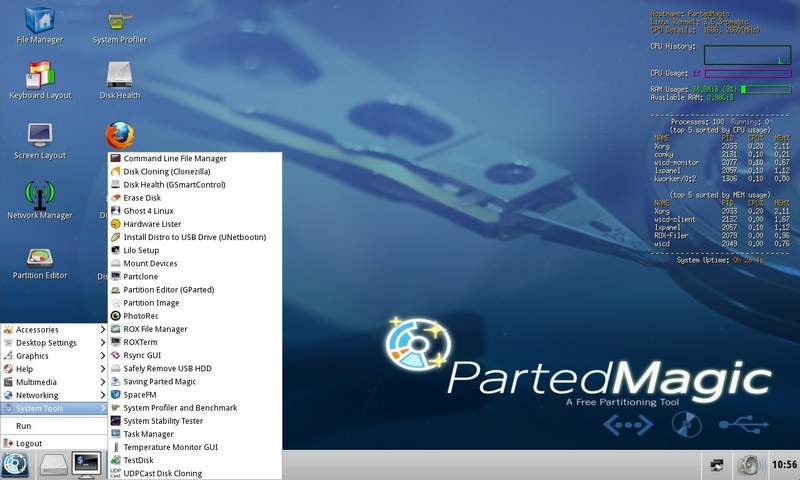This screenshot has width=800, height=480.
Task: Select Help in the start menu
Action: coord(54,369)
